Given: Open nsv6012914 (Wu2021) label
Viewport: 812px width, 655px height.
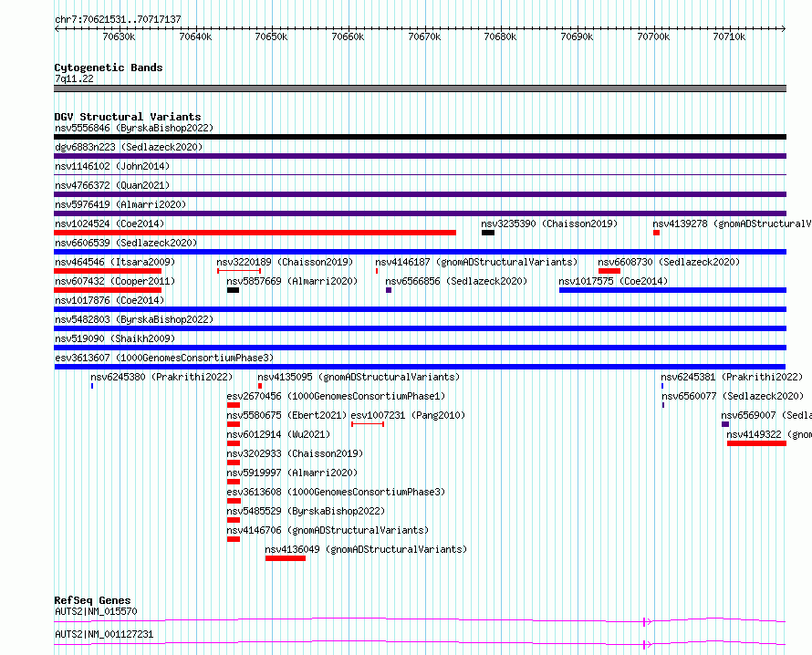Looking at the screenshot, I should click(278, 434).
